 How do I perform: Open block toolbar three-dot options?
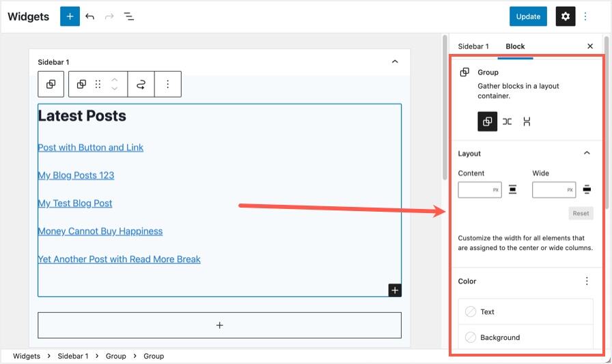coord(168,84)
